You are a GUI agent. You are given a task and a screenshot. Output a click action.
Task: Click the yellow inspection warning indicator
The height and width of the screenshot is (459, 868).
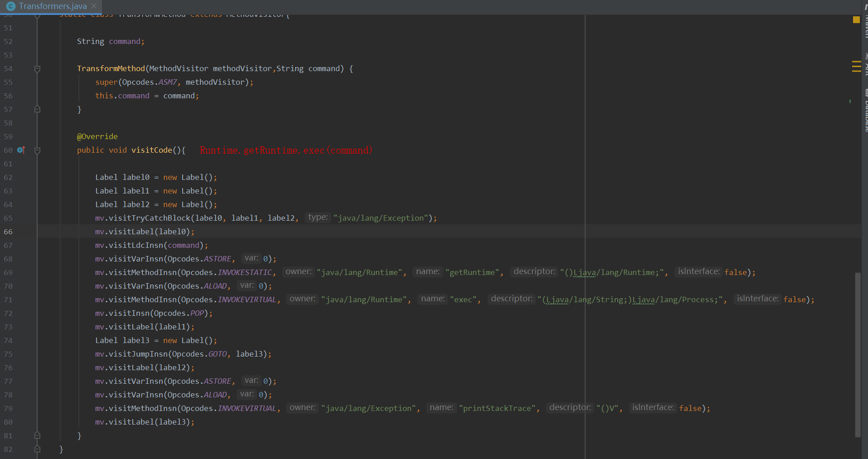[856, 19]
